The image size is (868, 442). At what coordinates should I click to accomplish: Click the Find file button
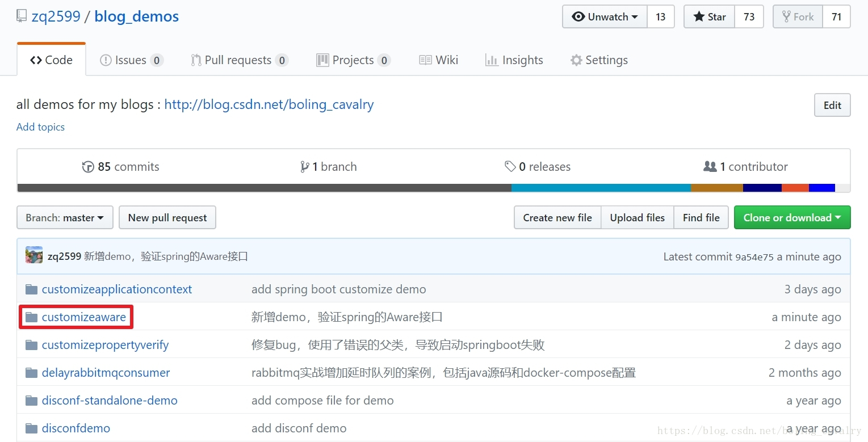tap(701, 218)
